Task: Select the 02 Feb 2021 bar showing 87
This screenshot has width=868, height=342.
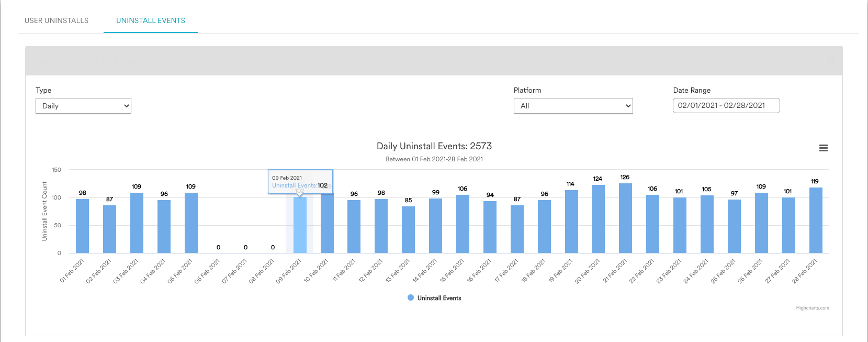Action: tap(109, 229)
